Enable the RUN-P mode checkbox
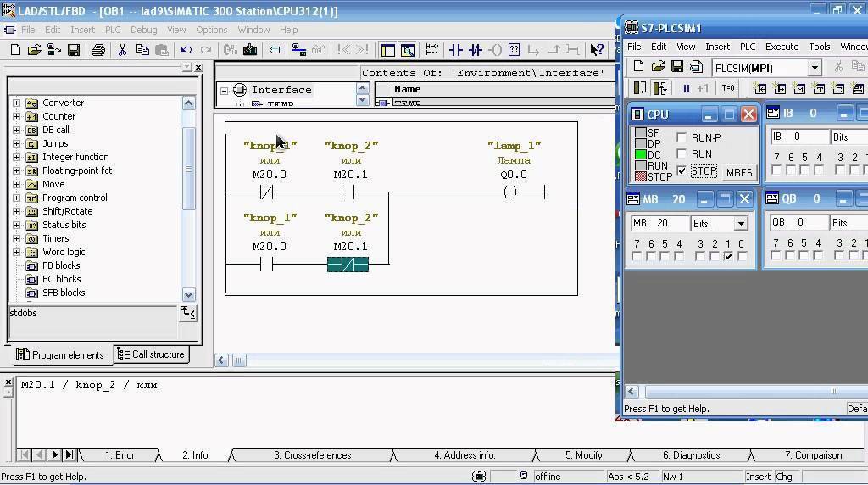The height and width of the screenshot is (485, 868). tap(682, 137)
